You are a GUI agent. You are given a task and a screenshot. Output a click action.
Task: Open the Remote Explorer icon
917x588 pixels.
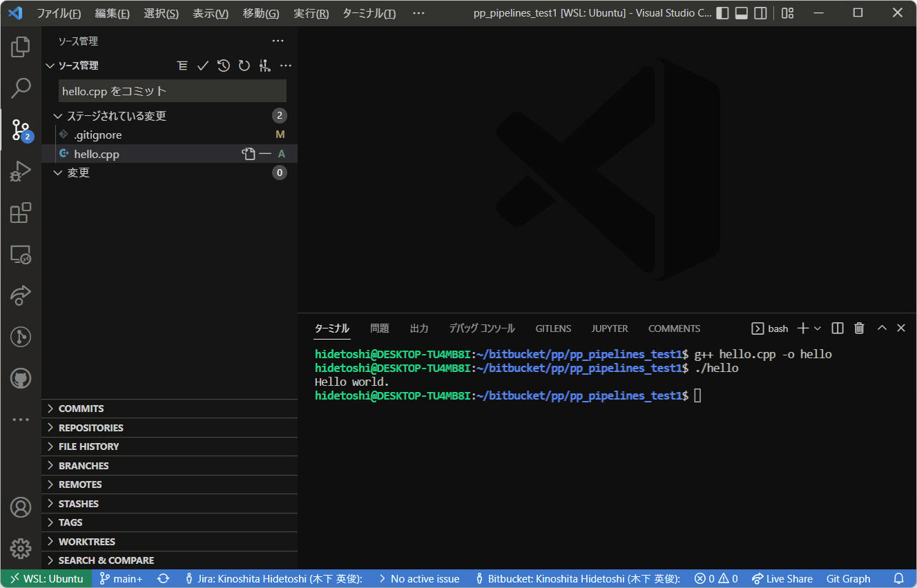click(x=21, y=255)
